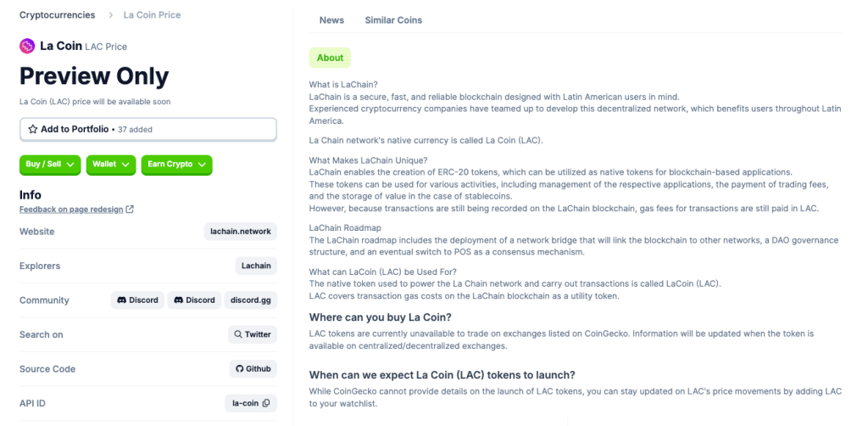Screen dimensions: 868x426
Task: Open the Lachain explorer link
Action: (256, 266)
